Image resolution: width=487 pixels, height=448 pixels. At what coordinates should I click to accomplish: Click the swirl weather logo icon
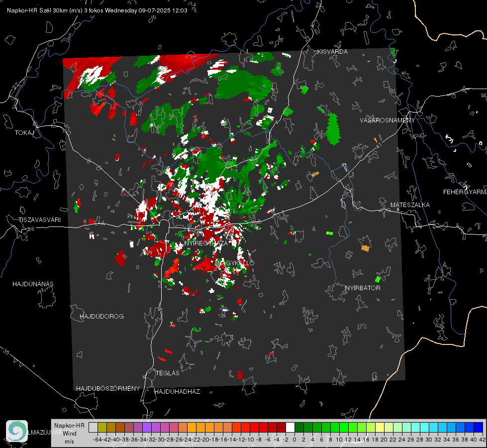[17, 431]
